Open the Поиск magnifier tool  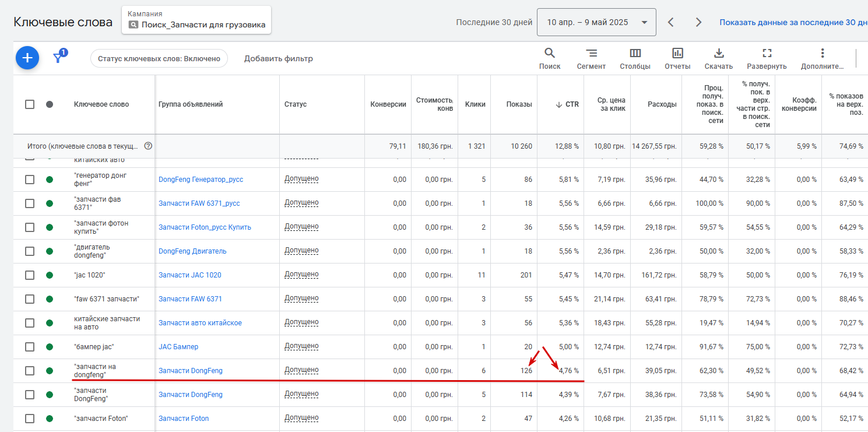pyautogui.click(x=550, y=59)
